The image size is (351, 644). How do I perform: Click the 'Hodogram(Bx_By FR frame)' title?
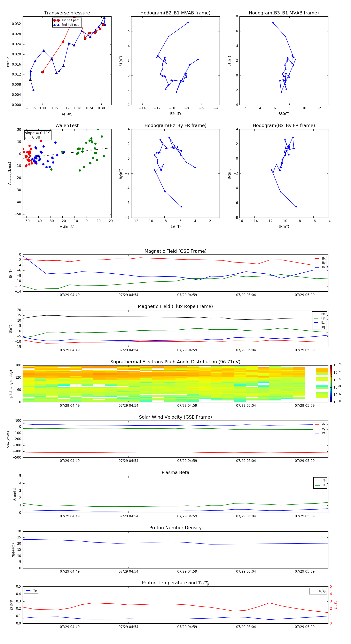coord(284,125)
